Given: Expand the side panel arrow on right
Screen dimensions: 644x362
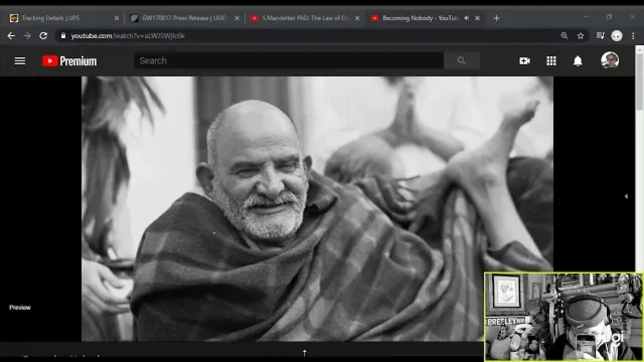Looking at the screenshot, I should coord(626,197).
